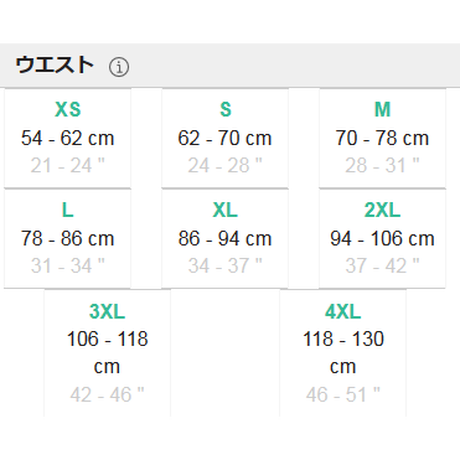Select the L size label
This screenshot has height=460, width=460.
[68, 210]
